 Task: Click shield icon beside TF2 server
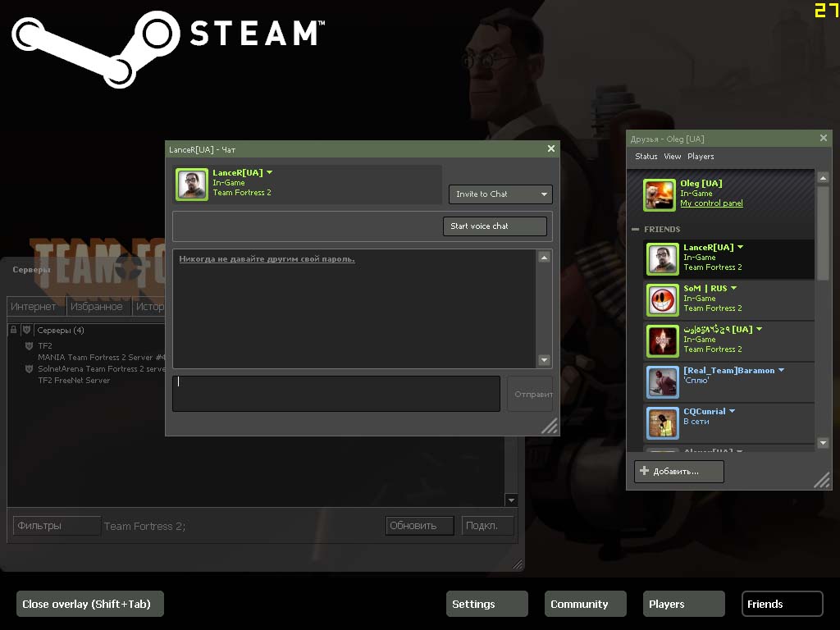pos(29,345)
